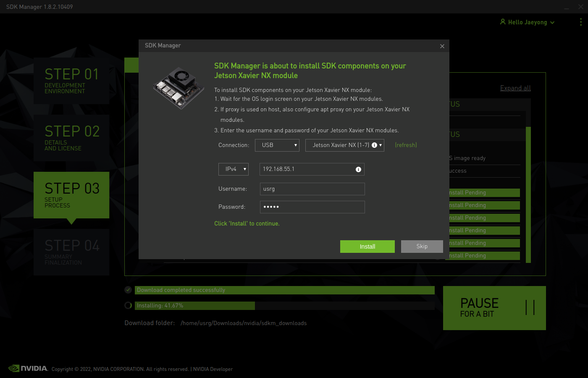Click the Expand all link
Viewport: 588px width, 378px height.
click(x=515, y=88)
